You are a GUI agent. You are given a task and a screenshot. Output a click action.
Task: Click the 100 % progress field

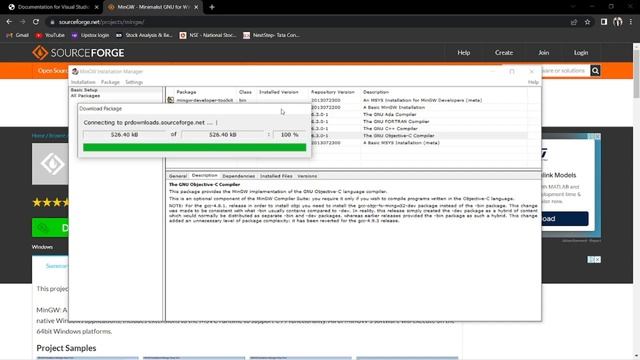point(289,135)
